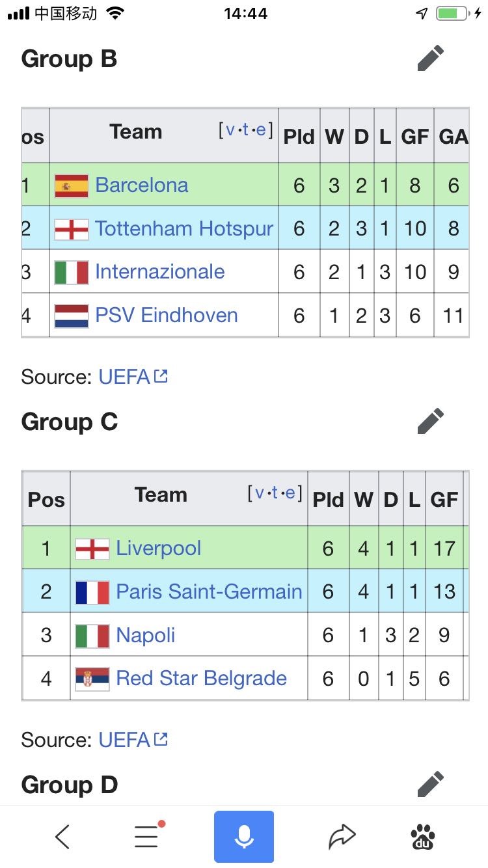Tap the Group C edit pencil icon
488x868 pixels.
coord(431,421)
